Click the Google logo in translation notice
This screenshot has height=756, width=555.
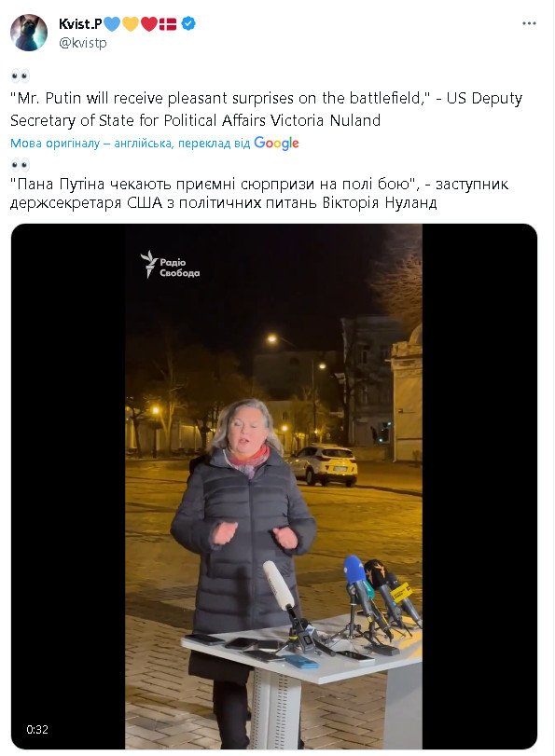(x=276, y=144)
